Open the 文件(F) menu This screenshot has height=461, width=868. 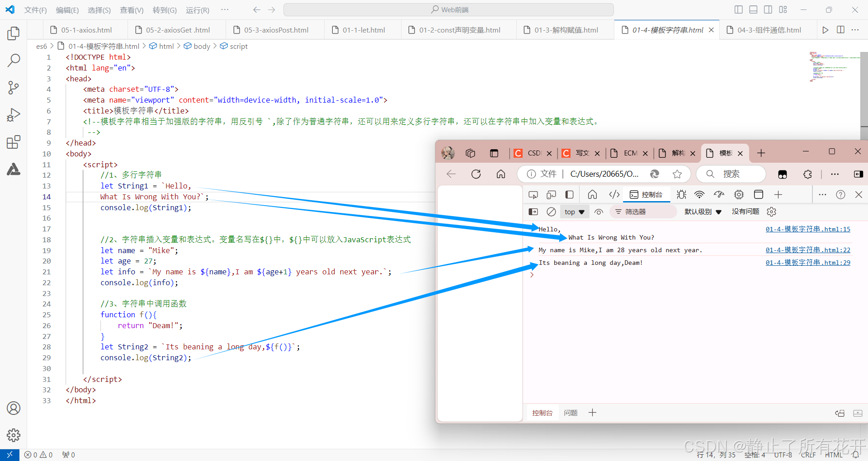click(x=35, y=9)
